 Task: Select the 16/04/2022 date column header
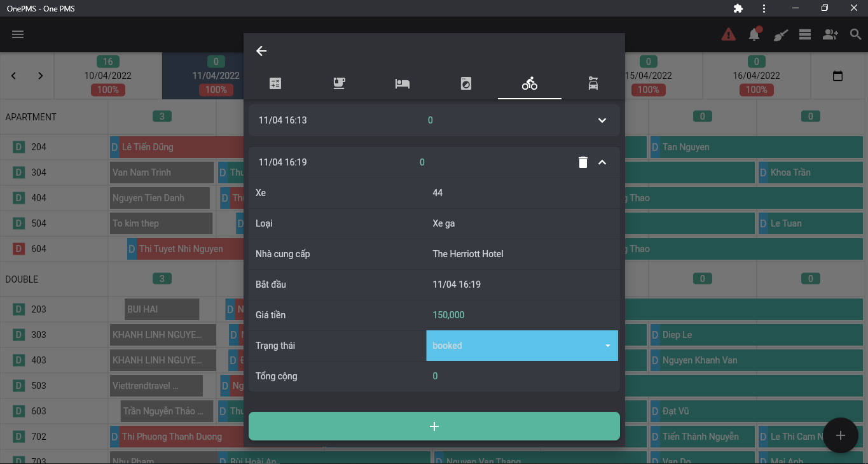(x=757, y=76)
